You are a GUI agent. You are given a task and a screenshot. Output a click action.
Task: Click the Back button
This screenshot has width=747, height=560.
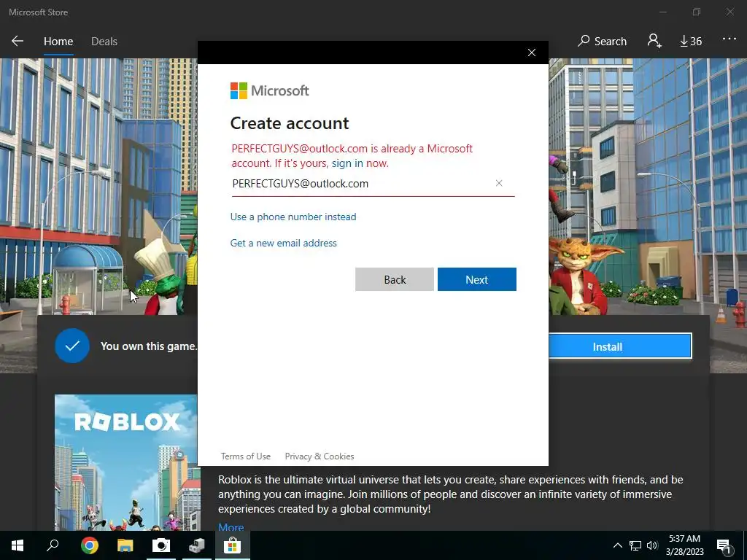395,279
